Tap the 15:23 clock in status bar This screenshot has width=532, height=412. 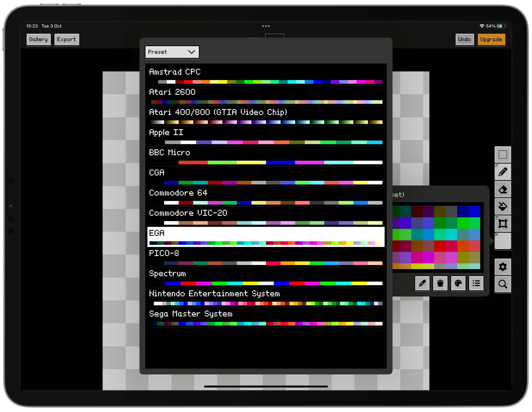(x=32, y=26)
